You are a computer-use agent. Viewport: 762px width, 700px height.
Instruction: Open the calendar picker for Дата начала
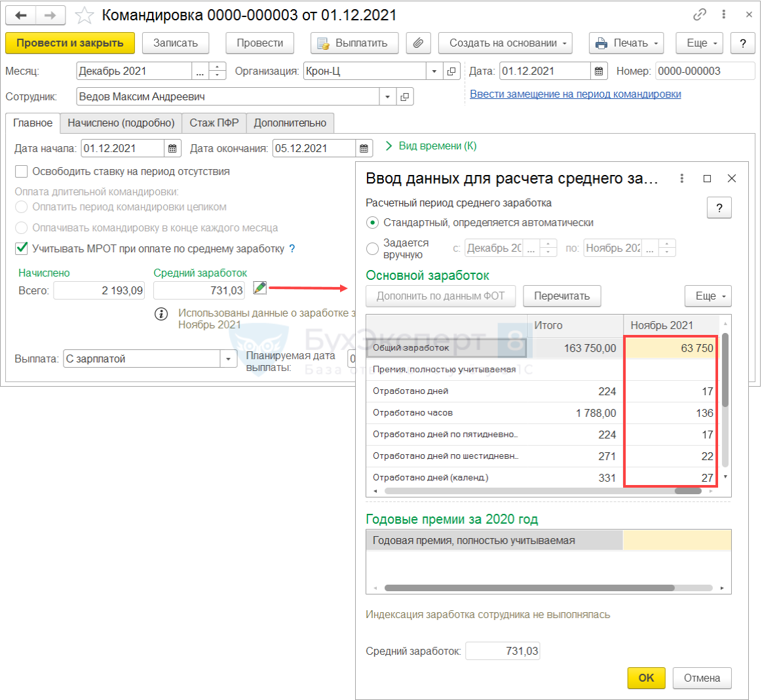click(x=172, y=149)
